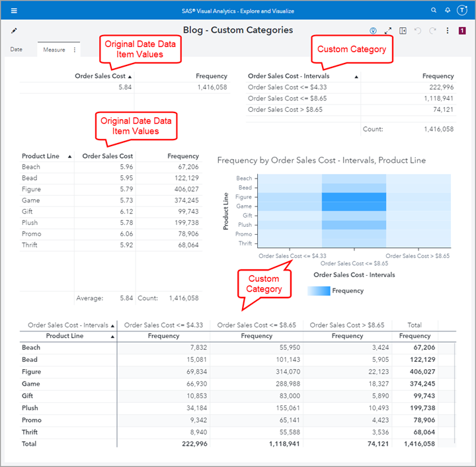Click the undo arrow
Screen dimensions: 476x467
(x=418, y=30)
